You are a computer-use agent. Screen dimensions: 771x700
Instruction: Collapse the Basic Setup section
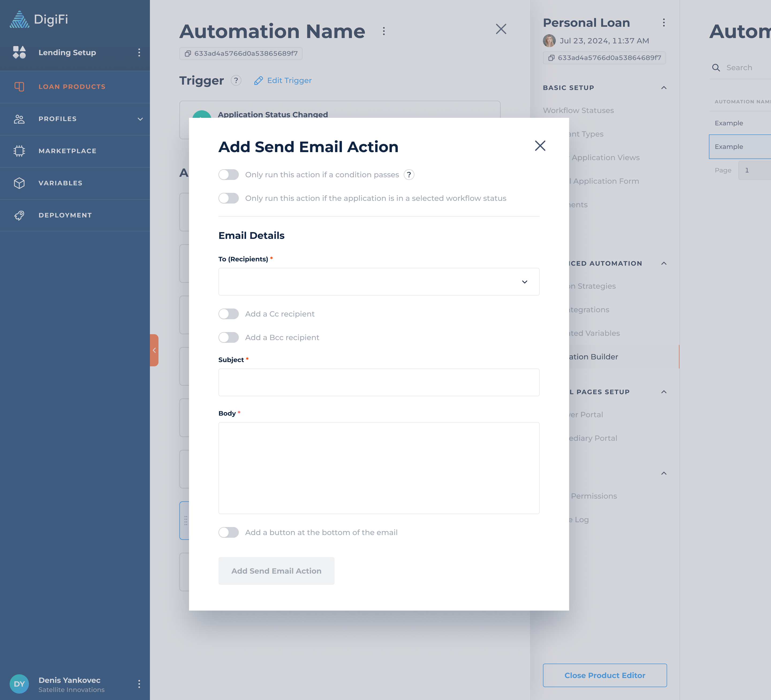pos(664,88)
